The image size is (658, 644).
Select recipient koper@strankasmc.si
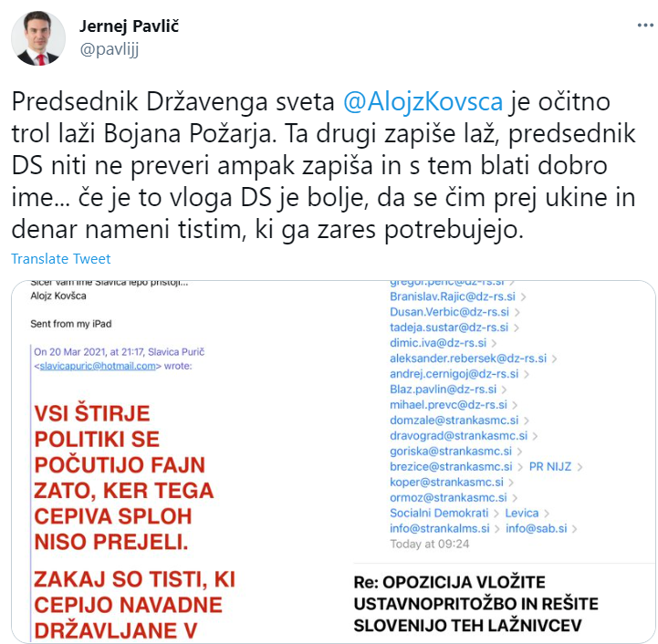pos(446,483)
